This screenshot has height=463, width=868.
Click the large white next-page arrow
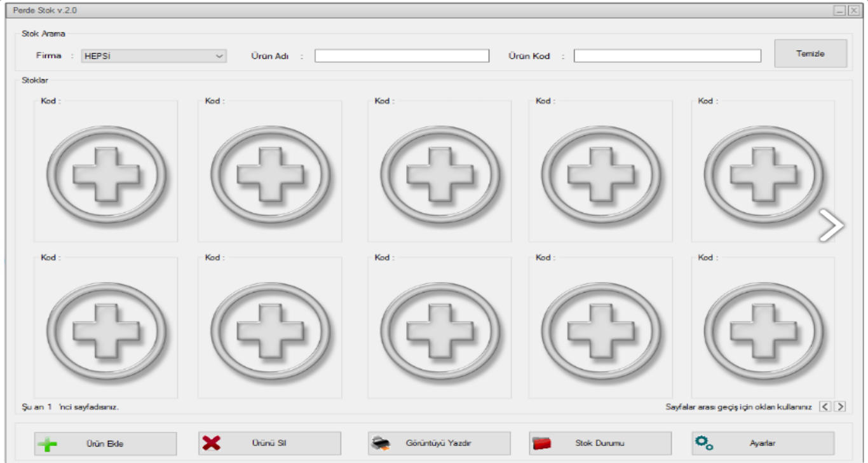tap(831, 225)
